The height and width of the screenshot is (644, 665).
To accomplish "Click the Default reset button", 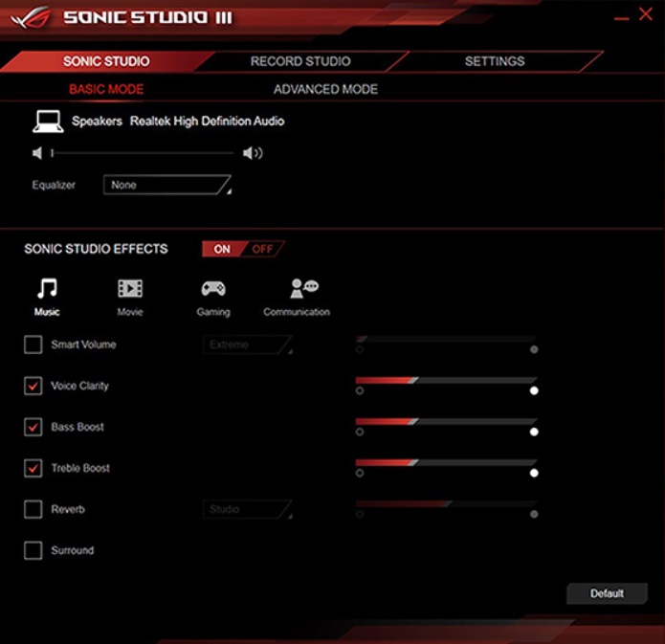I will 607,593.
